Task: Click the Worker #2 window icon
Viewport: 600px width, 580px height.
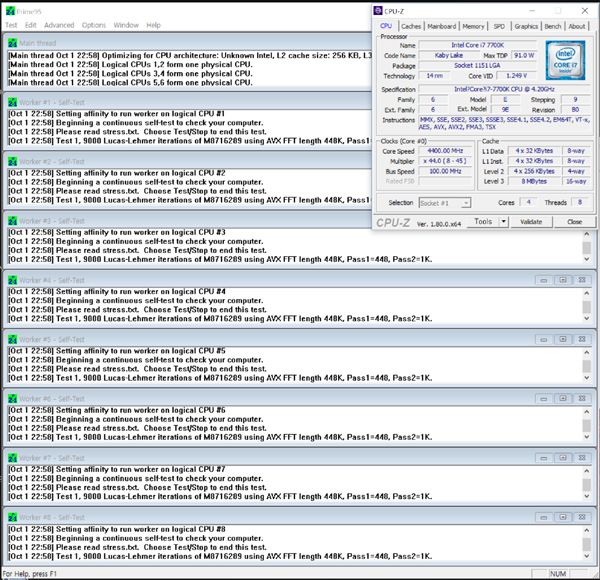Action: tap(12, 161)
